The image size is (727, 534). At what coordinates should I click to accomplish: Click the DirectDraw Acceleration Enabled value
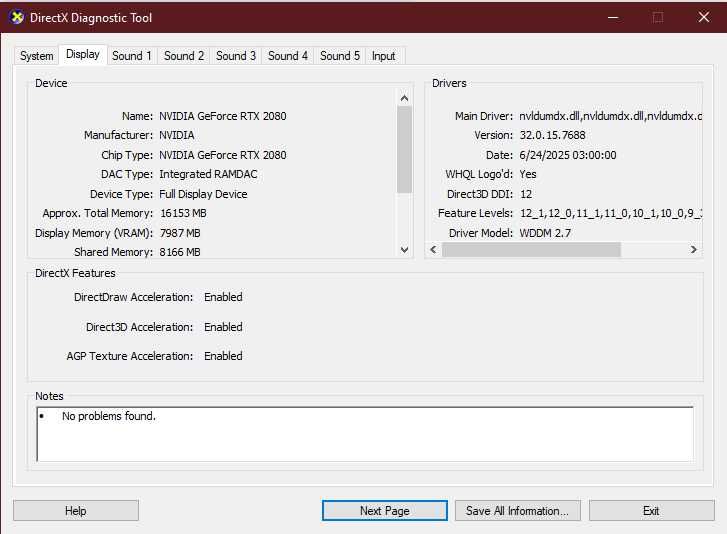[x=223, y=297]
